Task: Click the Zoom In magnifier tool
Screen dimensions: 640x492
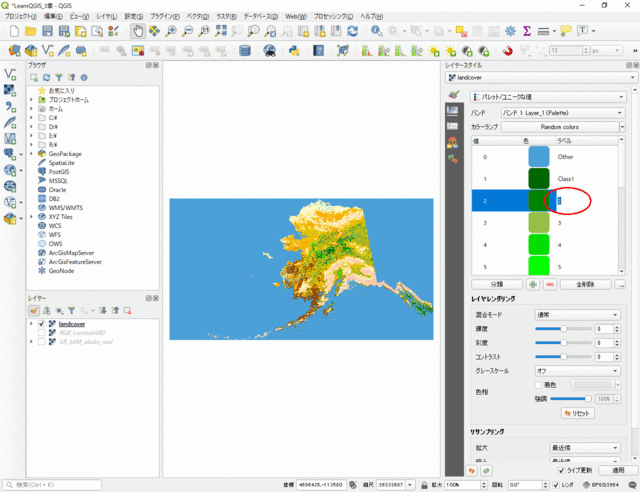Action: (171, 31)
